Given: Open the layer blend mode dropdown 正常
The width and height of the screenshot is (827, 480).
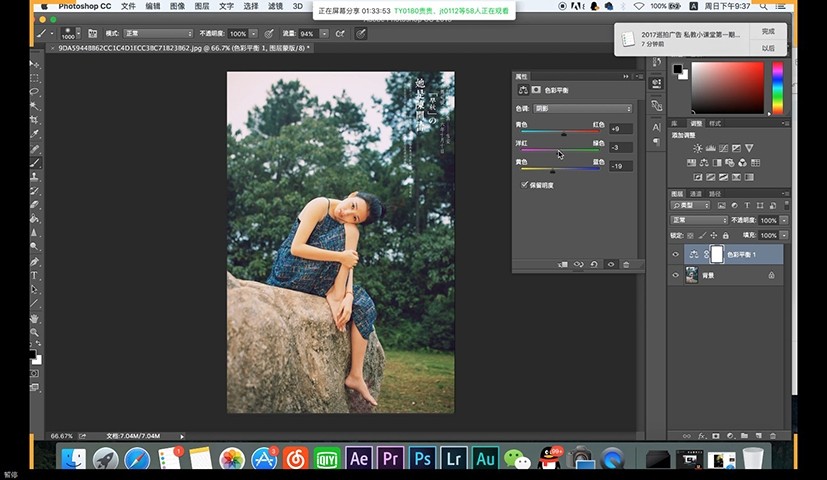Looking at the screenshot, I should pos(698,220).
